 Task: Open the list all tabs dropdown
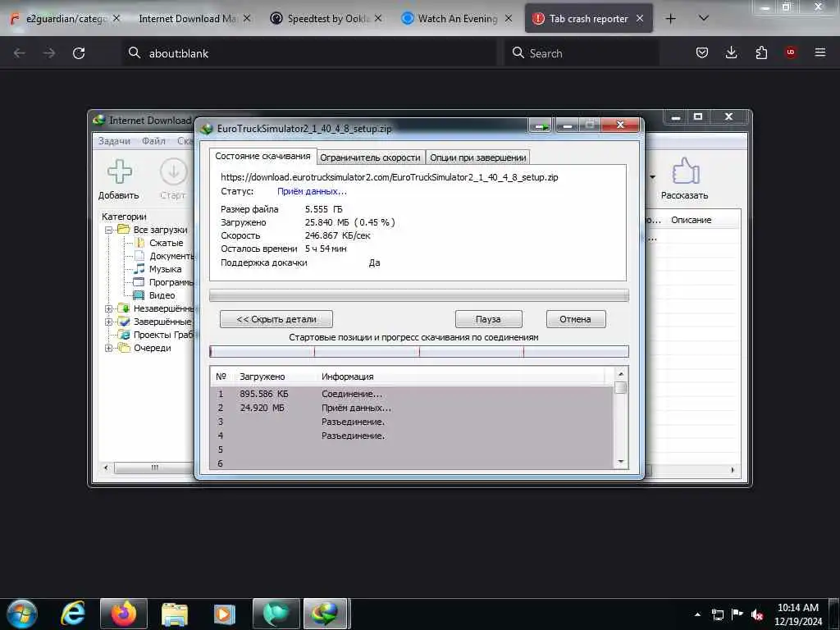(704, 19)
